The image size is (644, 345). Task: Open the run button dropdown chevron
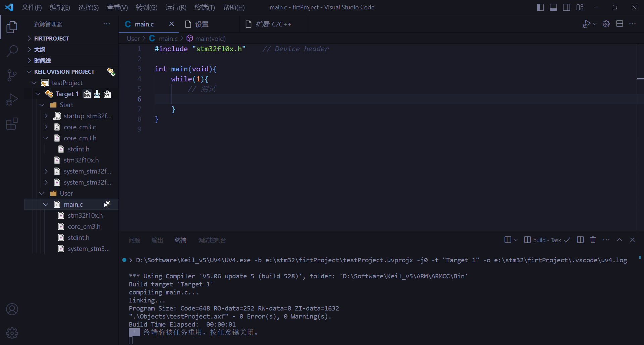(594, 24)
